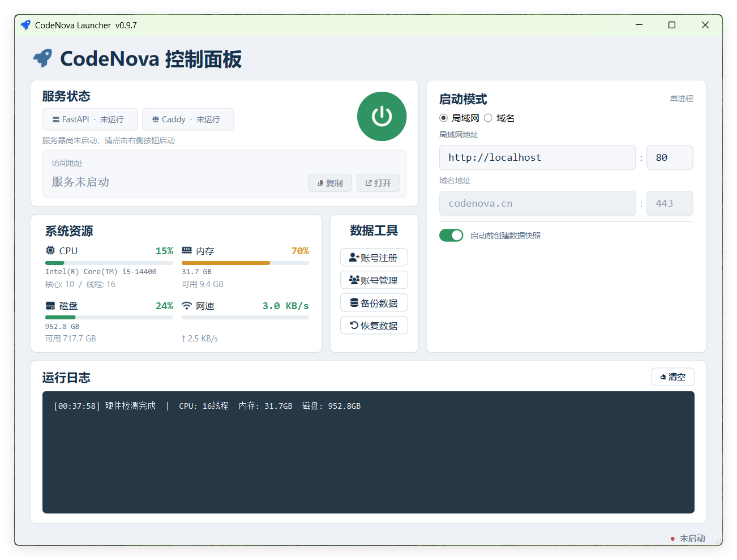The image size is (737, 560).
Task: Click the FastAPI server status chip
Action: click(90, 119)
